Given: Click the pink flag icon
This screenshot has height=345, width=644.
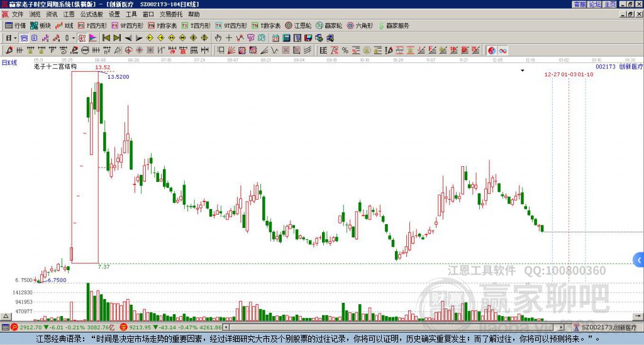Looking at the screenshot, I should [x=93, y=38].
